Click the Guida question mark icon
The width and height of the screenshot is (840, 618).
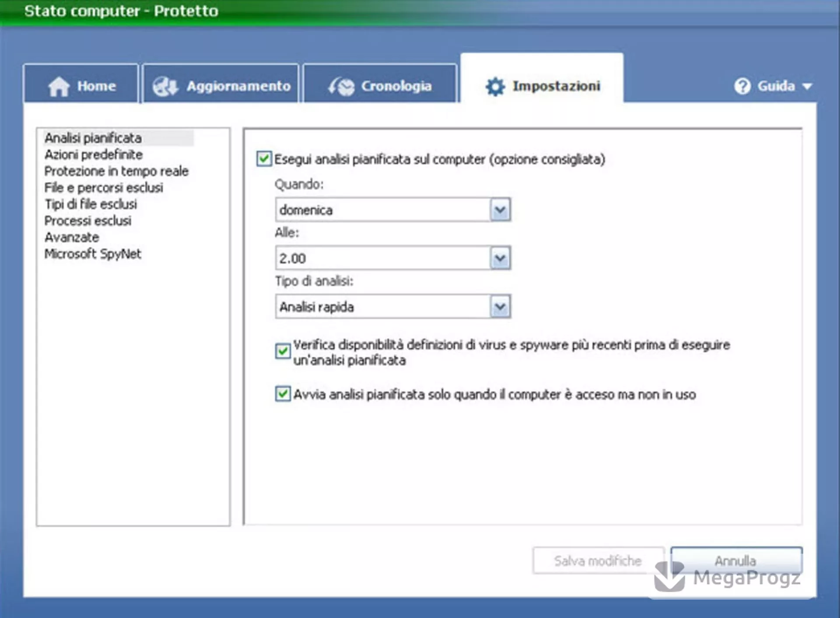click(742, 86)
